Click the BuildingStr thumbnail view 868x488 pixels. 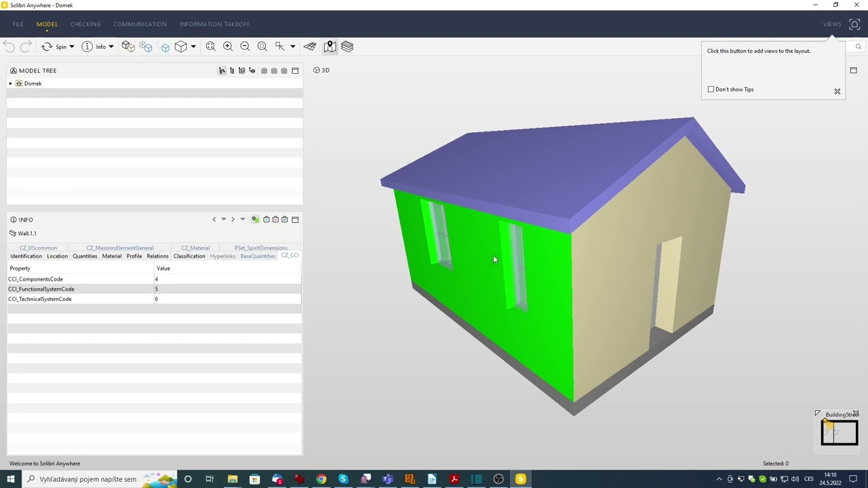coord(840,432)
